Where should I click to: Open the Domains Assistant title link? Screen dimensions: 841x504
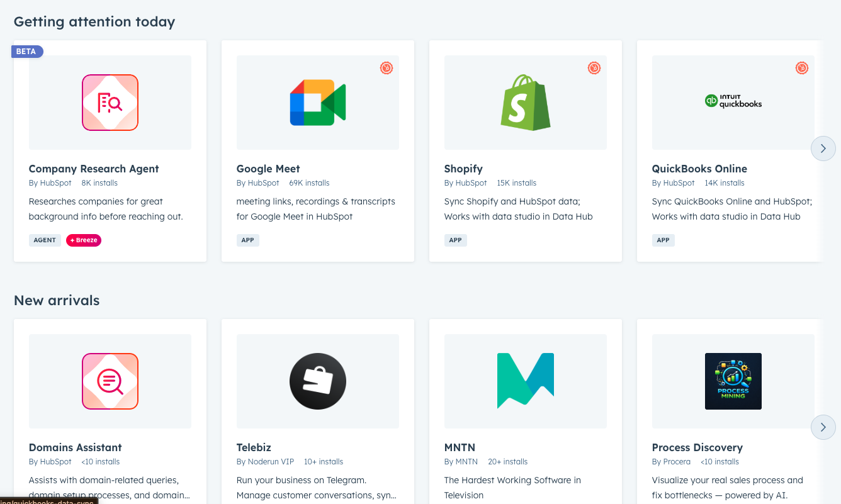[76, 447]
